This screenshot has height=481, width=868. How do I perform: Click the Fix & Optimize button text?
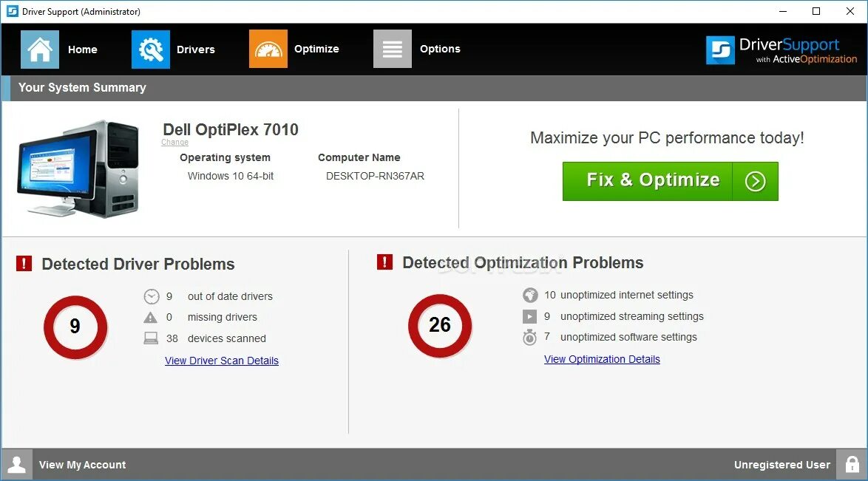tap(653, 180)
